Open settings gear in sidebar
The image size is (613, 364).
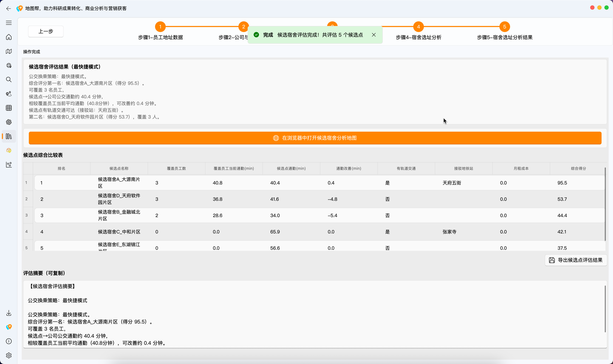9,355
